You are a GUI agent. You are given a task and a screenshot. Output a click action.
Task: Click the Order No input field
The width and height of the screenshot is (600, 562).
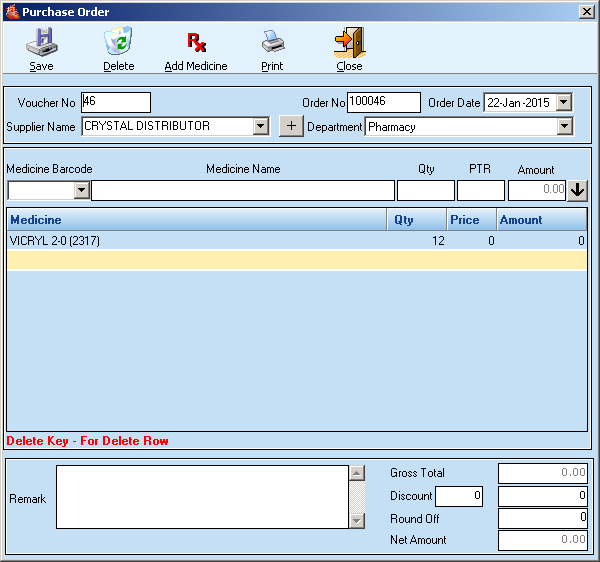click(383, 102)
